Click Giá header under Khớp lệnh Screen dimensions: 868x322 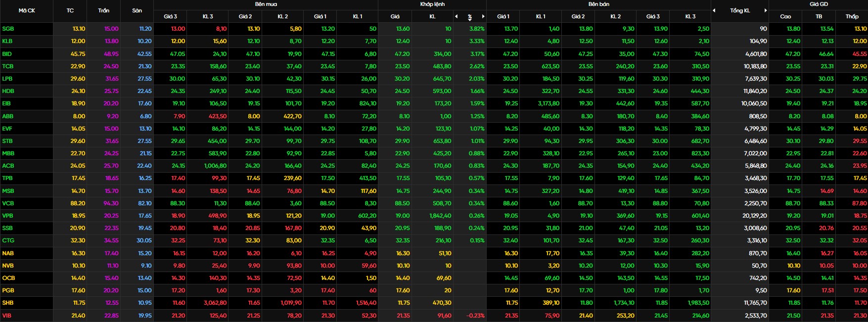click(x=395, y=16)
